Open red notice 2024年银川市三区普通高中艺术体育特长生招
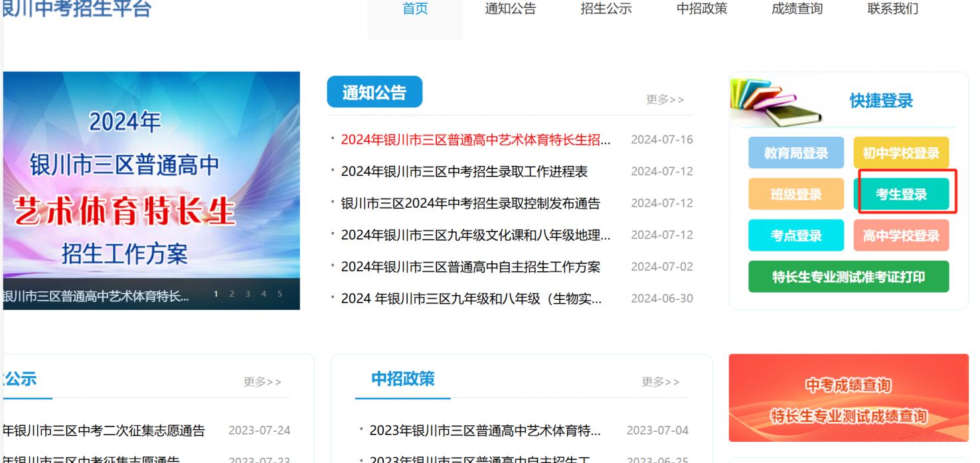980x463 pixels. (475, 139)
